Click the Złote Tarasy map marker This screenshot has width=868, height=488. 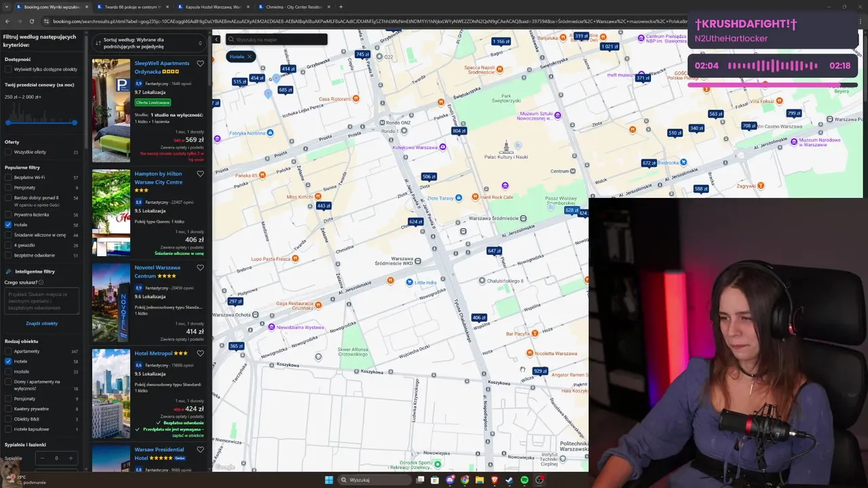click(x=458, y=198)
